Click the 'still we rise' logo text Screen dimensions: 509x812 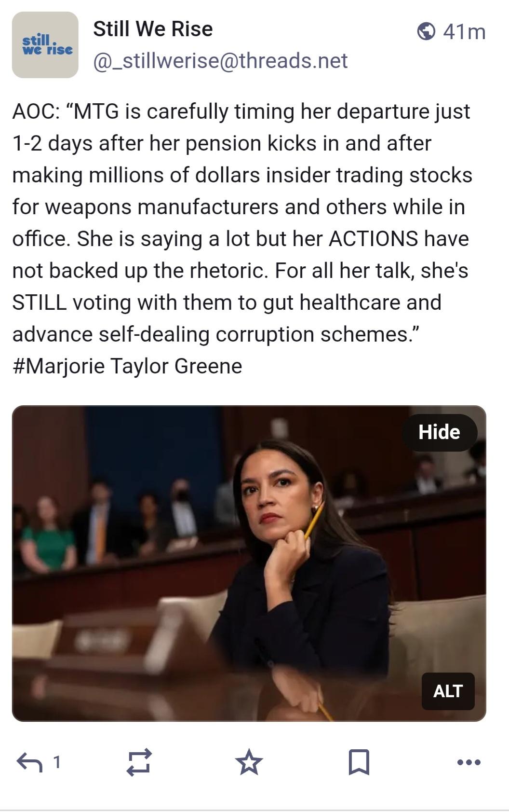pyautogui.click(x=47, y=44)
